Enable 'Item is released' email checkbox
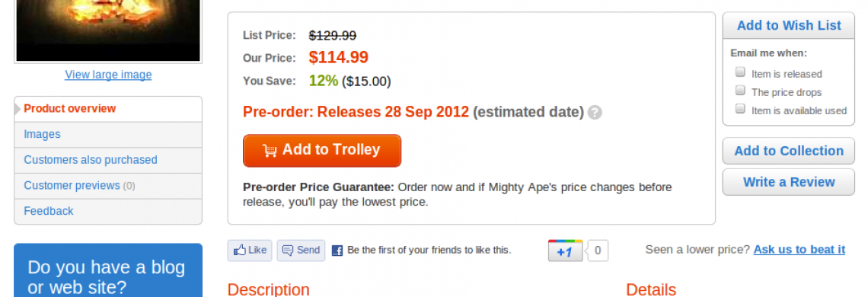Viewport: 868px width, 297px height. click(740, 72)
